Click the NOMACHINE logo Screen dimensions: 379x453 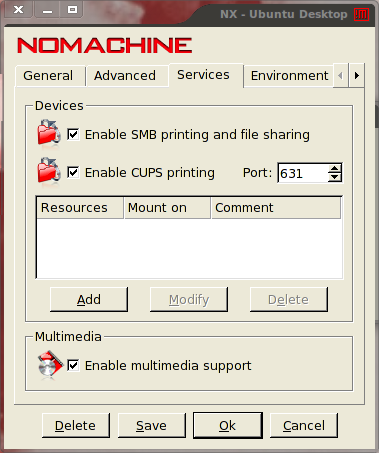[105, 46]
